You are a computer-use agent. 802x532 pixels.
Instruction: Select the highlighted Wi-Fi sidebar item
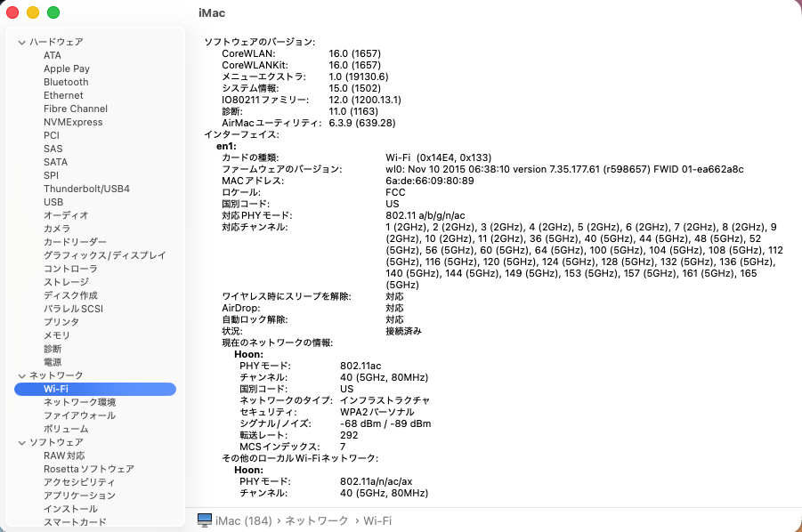[95, 389]
